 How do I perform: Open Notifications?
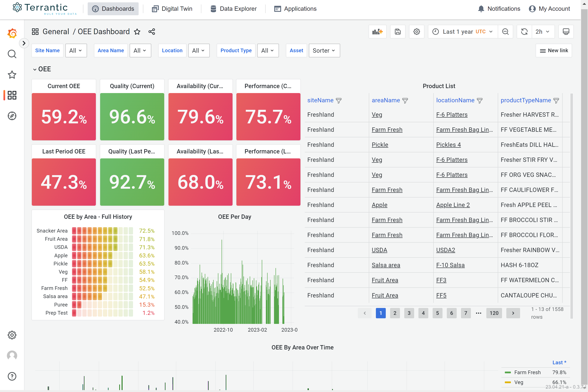499,9
